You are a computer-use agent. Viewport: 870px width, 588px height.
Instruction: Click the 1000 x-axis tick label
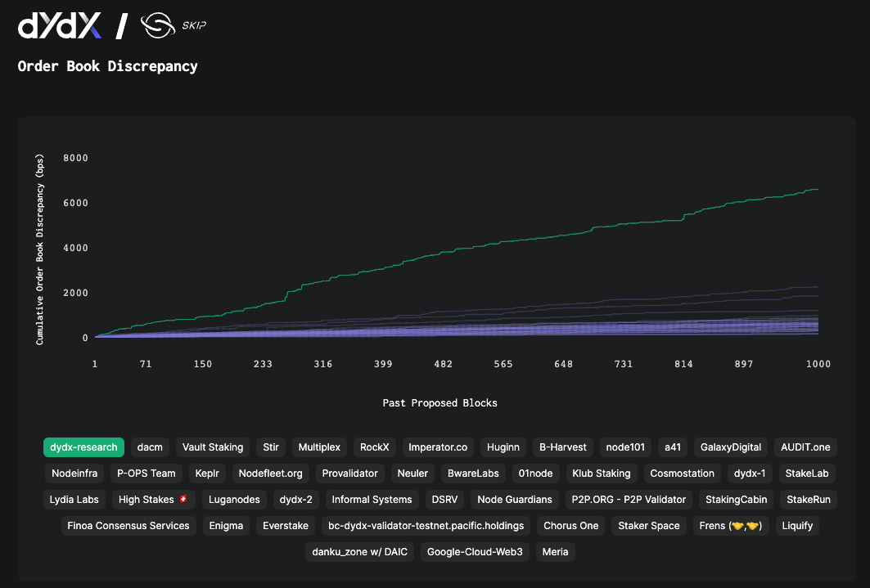[x=818, y=364]
